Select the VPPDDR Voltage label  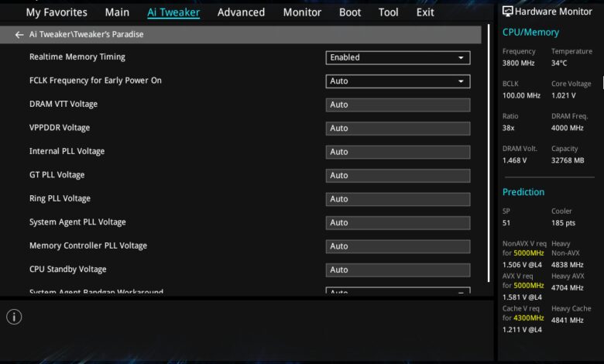[60, 128]
